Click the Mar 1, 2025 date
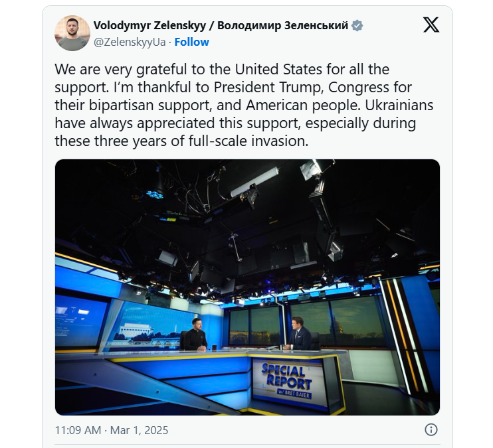This screenshot has height=448, width=493. [140, 430]
